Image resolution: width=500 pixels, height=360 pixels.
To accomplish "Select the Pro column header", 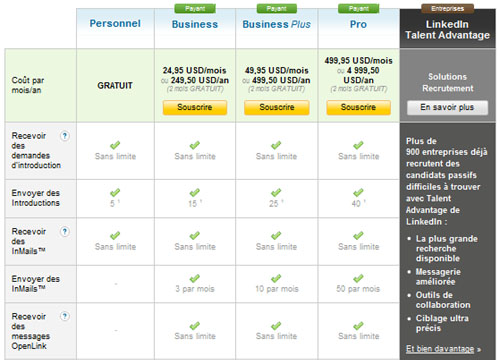I will (358, 24).
